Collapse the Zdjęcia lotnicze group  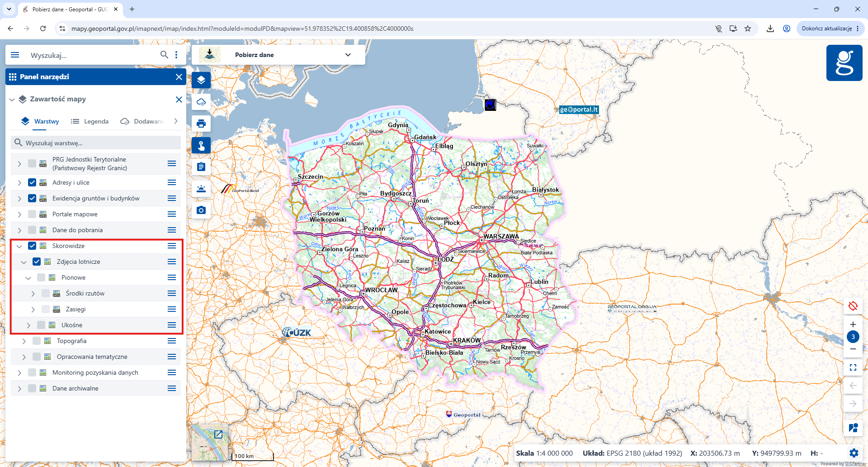(x=24, y=262)
